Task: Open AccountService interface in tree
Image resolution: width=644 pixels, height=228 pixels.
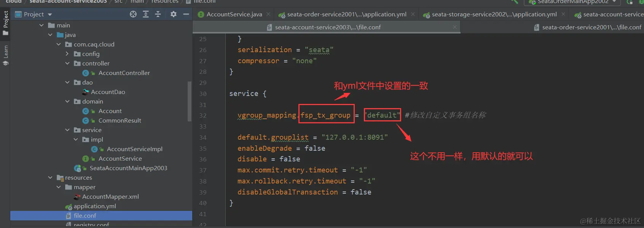Action: click(x=120, y=158)
